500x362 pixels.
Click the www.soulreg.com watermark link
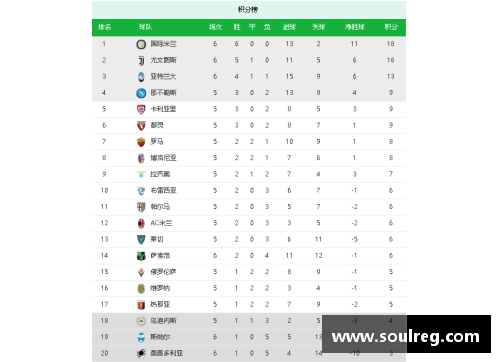406,337
